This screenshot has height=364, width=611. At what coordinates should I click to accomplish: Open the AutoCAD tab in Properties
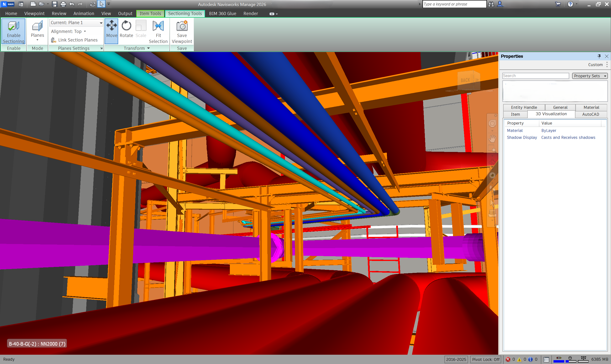click(x=590, y=114)
